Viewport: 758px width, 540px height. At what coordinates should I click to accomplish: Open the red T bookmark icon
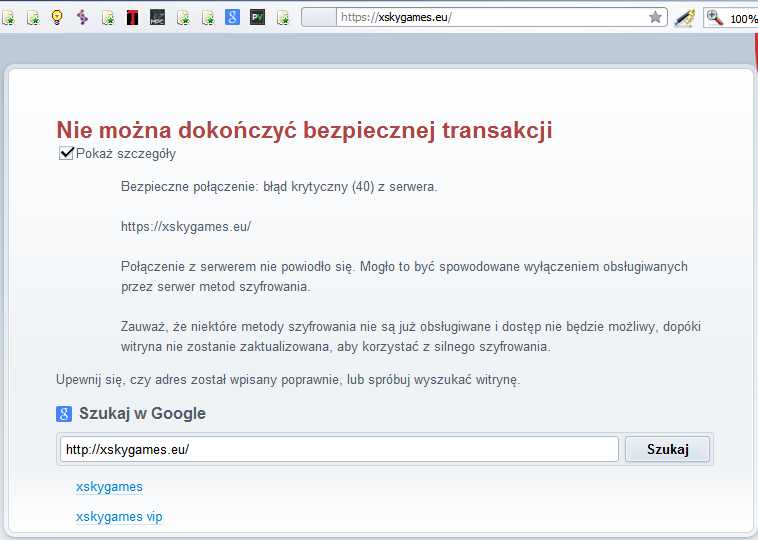pos(132,18)
